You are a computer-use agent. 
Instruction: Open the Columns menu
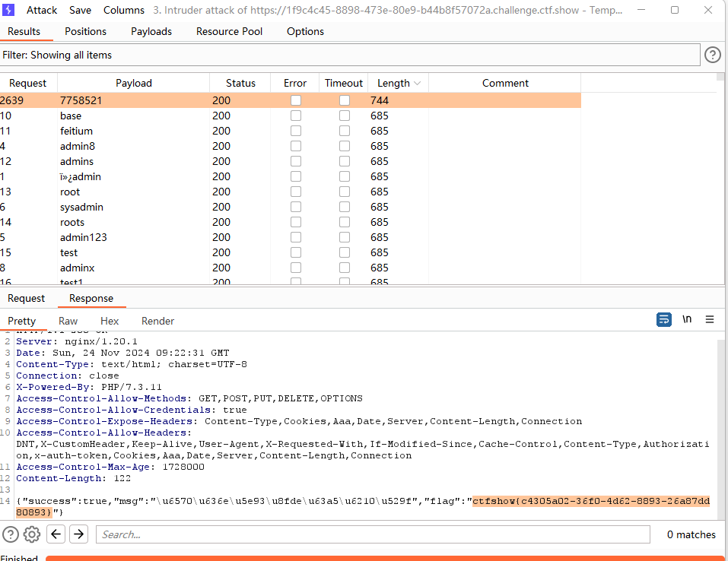pos(124,10)
